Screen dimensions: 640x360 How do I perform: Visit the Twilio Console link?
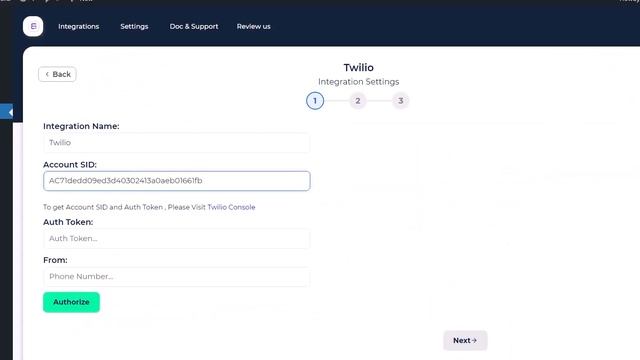231,207
